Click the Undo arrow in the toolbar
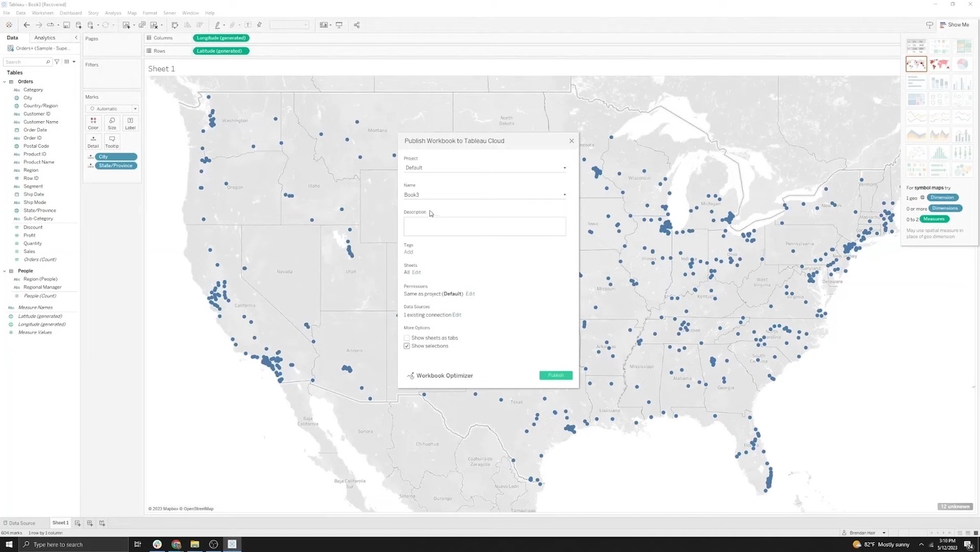The image size is (980, 552). (27, 25)
